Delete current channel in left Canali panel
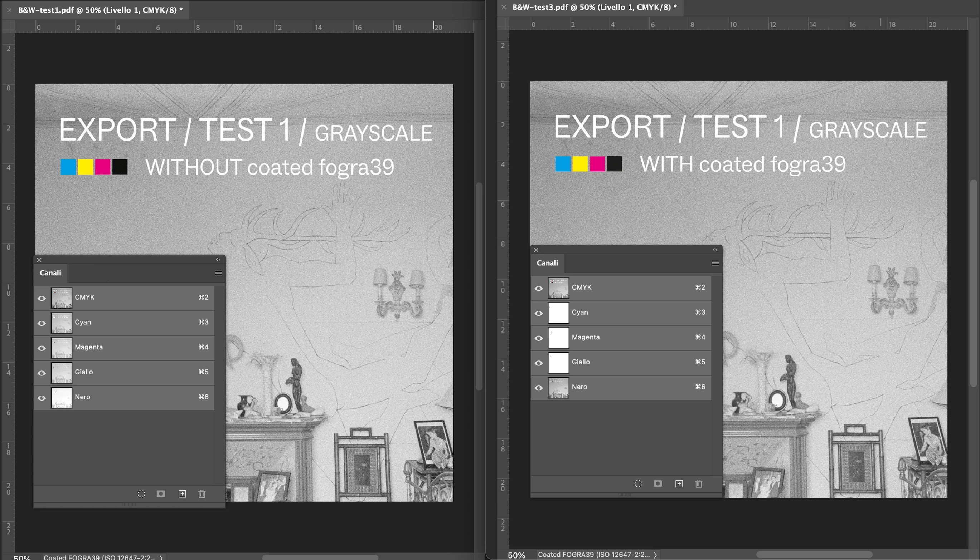980x560 pixels. 202,493
